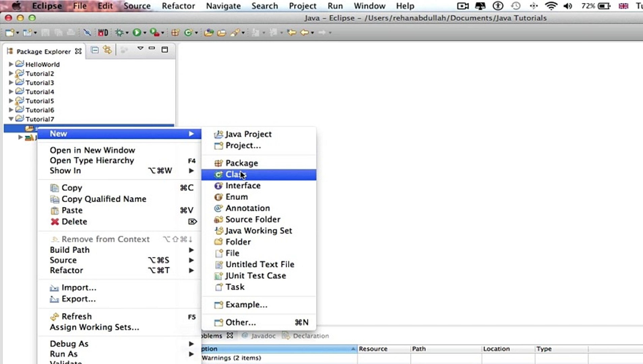643x364 pixels.
Task: Choose Package in the New submenu
Action: click(x=258, y=163)
